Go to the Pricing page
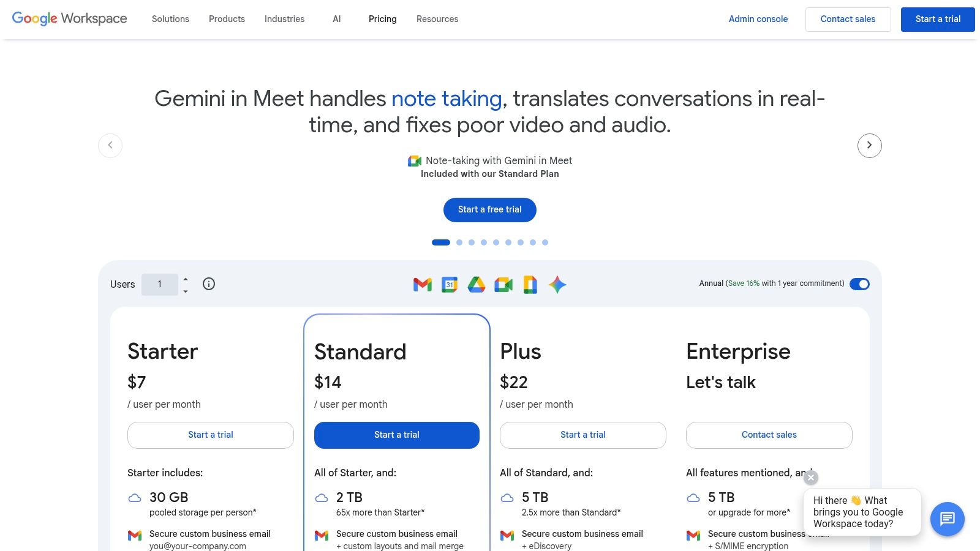The width and height of the screenshot is (980, 551). tap(382, 19)
